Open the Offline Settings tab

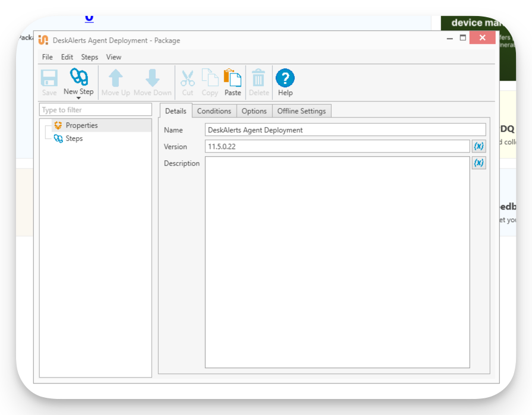tap(301, 110)
